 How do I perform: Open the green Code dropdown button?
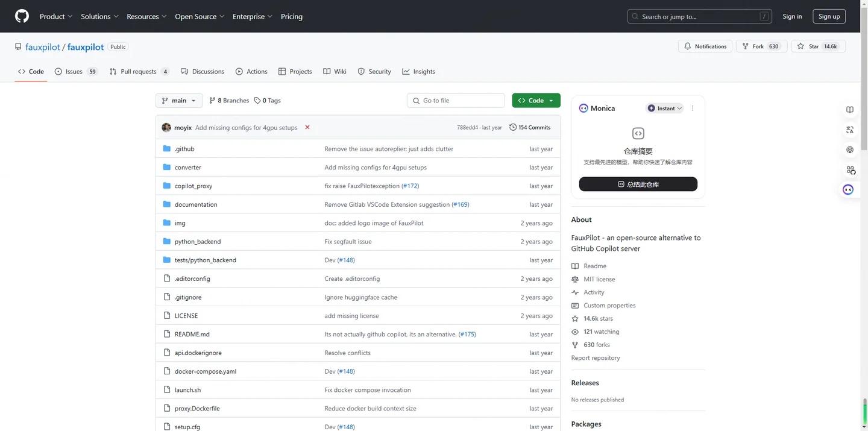pos(536,101)
